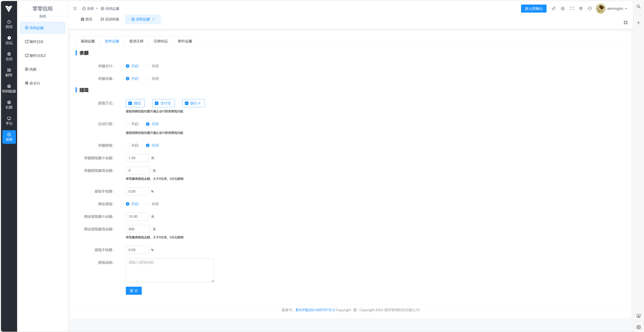Select 开启 for 自动打款
Image resolution: width=644 pixels, height=332 pixels.
(x=128, y=124)
